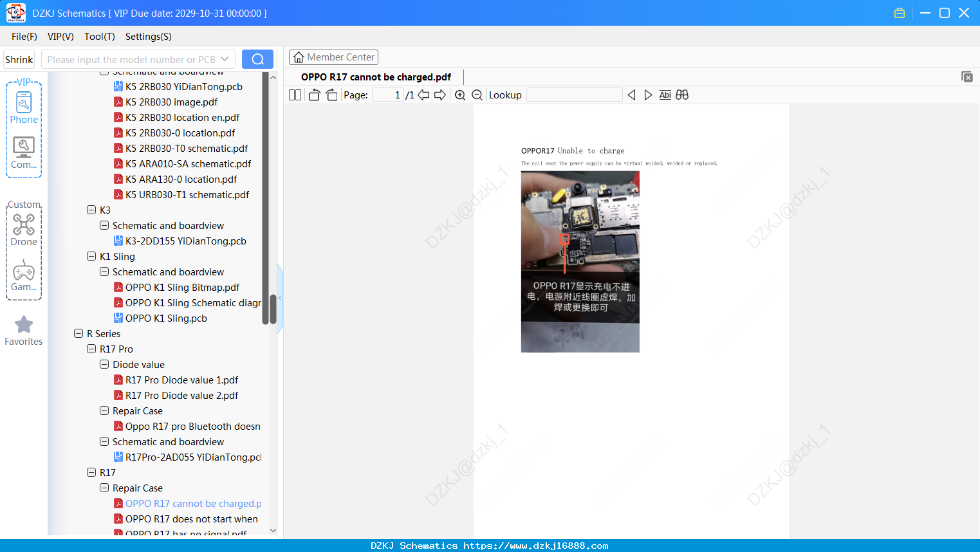980x552 pixels.
Task: Rotate the page clockwise
Action: (331, 95)
